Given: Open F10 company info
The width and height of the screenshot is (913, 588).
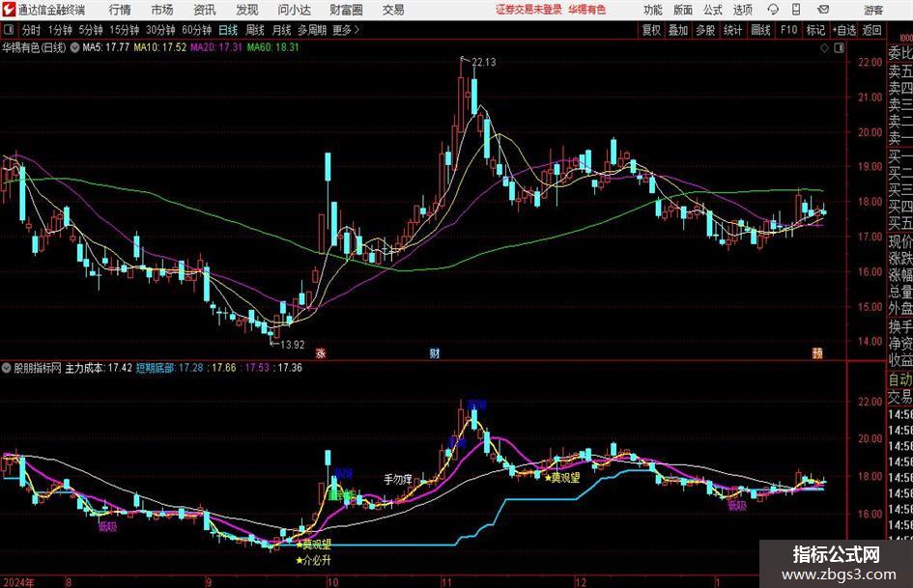Looking at the screenshot, I should tap(788, 30).
